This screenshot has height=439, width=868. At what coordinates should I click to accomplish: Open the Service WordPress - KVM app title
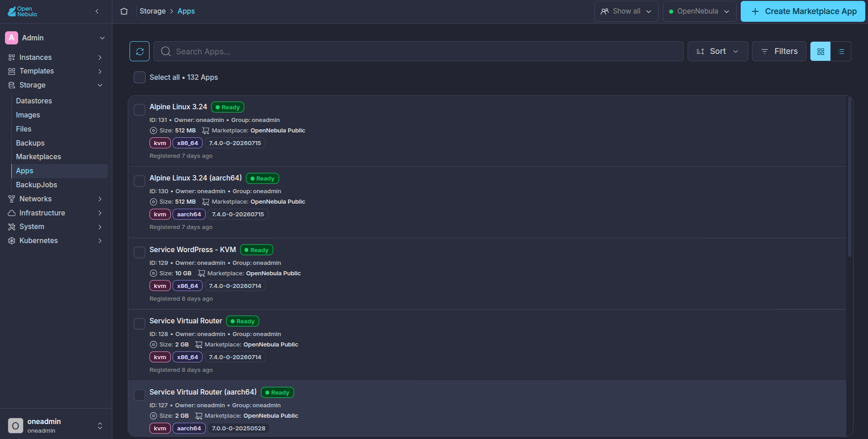[193, 250]
